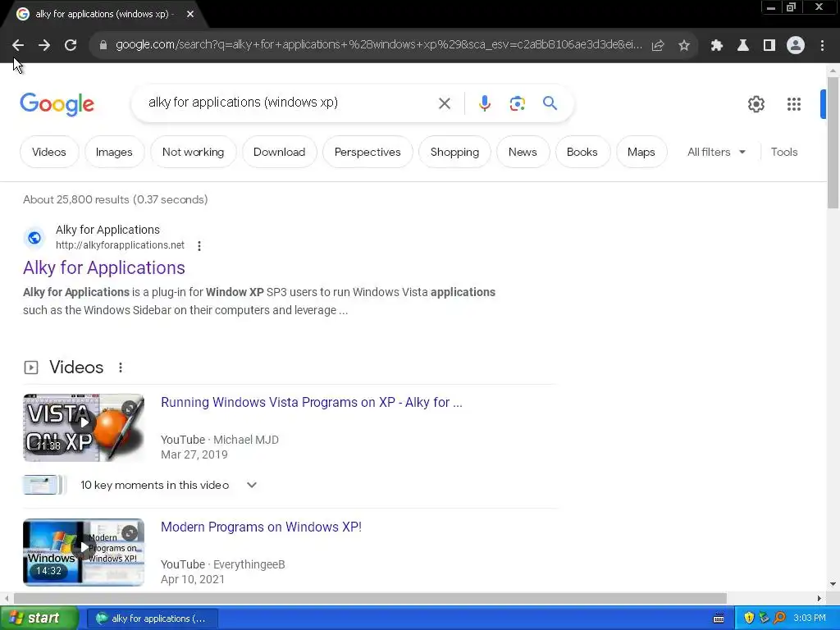Click the key moments preview thumbnail
Image resolution: width=840 pixels, height=630 pixels.
point(43,485)
